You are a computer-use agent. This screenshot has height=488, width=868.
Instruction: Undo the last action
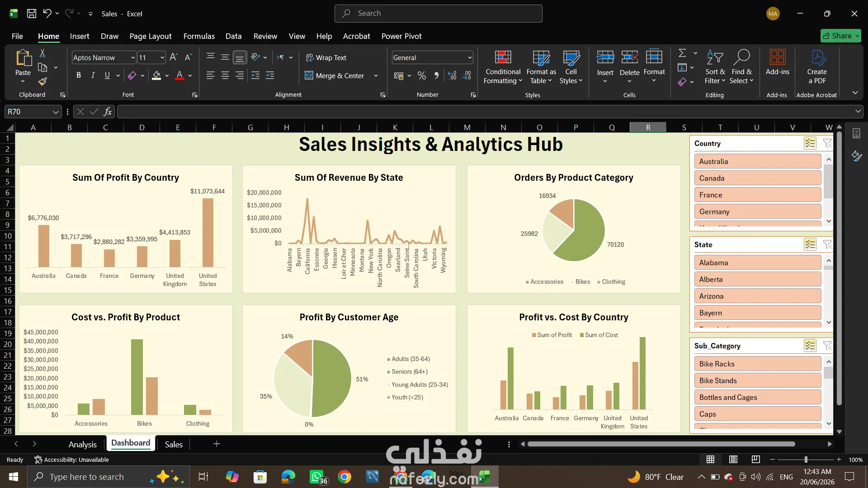click(x=47, y=14)
